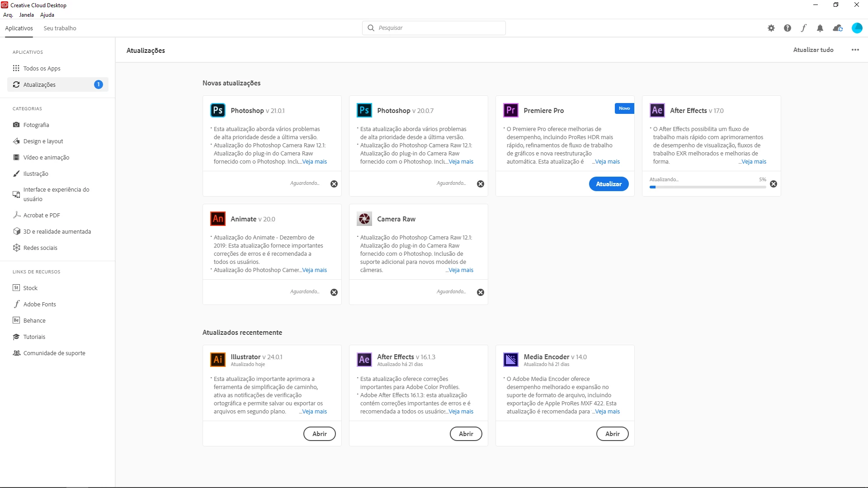The height and width of the screenshot is (488, 868).
Task: Click Abrir button for Illustrator
Action: click(319, 434)
